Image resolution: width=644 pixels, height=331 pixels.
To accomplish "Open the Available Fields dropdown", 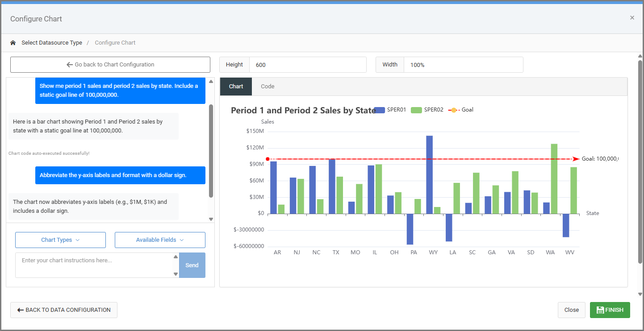I will [x=160, y=240].
